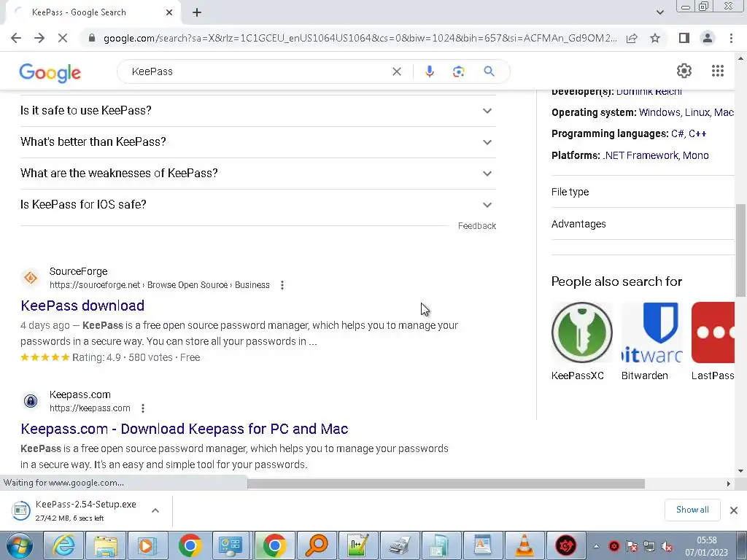Open more options for Keepass.com result
Screen dimensions: 747x560
[x=142, y=408]
